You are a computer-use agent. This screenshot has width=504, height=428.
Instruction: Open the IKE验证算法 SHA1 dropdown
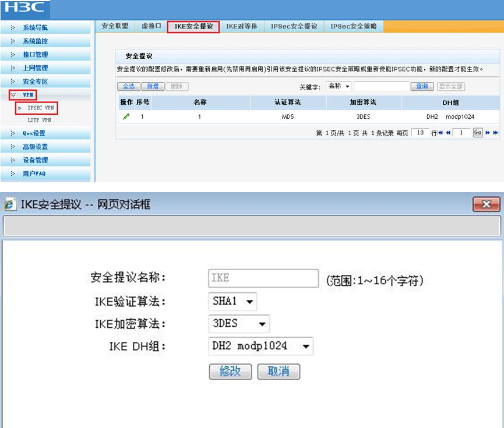pyautogui.click(x=232, y=302)
